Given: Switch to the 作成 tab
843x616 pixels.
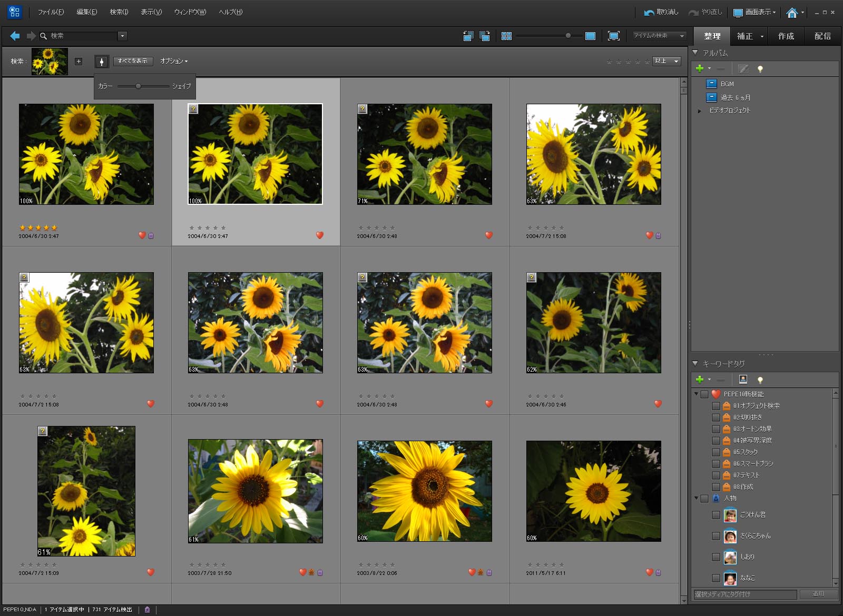Looking at the screenshot, I should pos(786,36).
